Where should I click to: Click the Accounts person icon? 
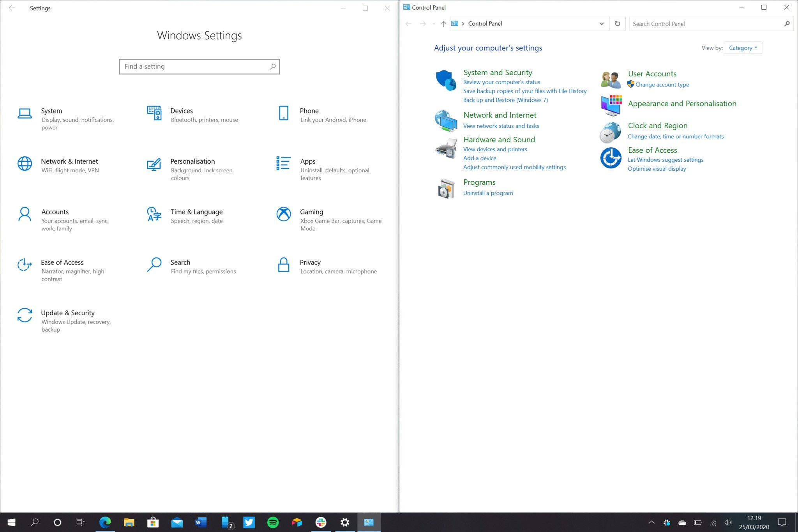click(x=25, y=214)
